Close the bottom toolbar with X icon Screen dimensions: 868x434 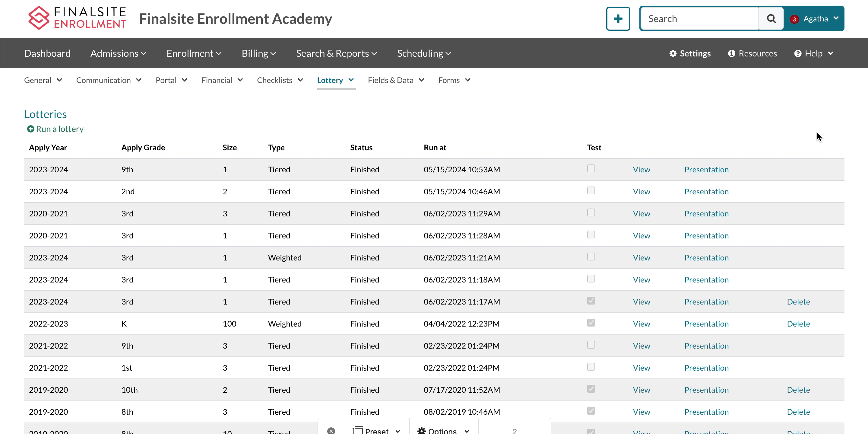coord(331,431)
